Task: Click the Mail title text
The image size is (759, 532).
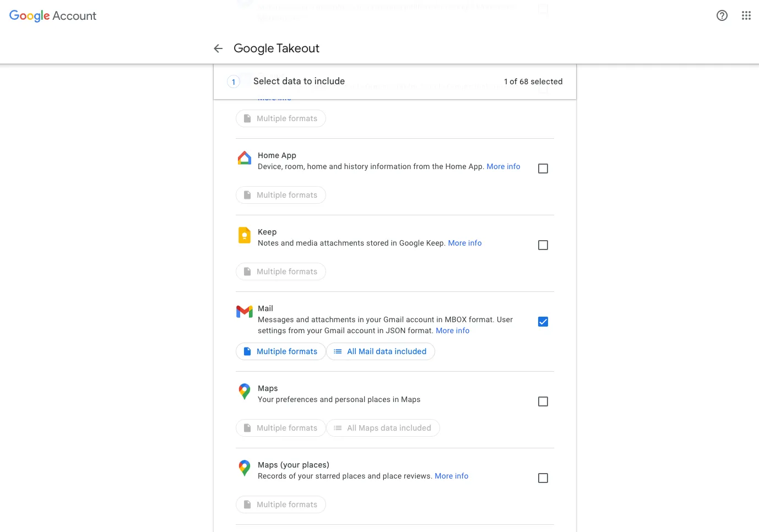Action: point(265,308)
